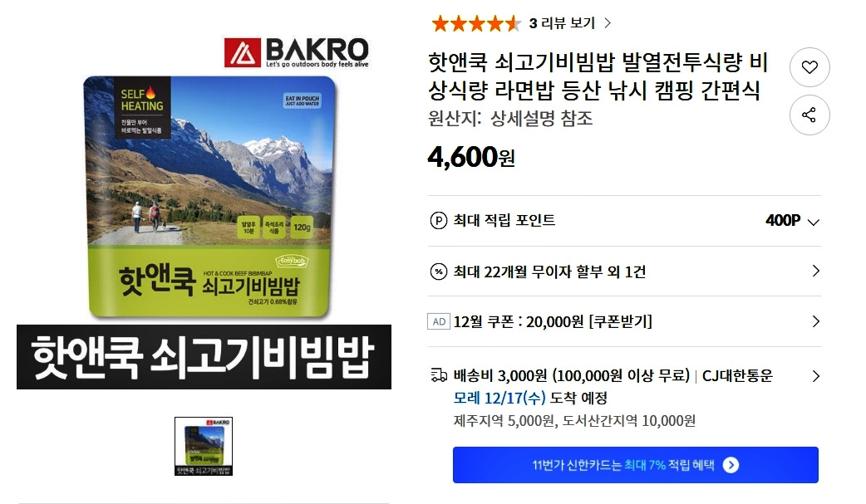Click the heart wishlist icon

click(x=809, y=67)
